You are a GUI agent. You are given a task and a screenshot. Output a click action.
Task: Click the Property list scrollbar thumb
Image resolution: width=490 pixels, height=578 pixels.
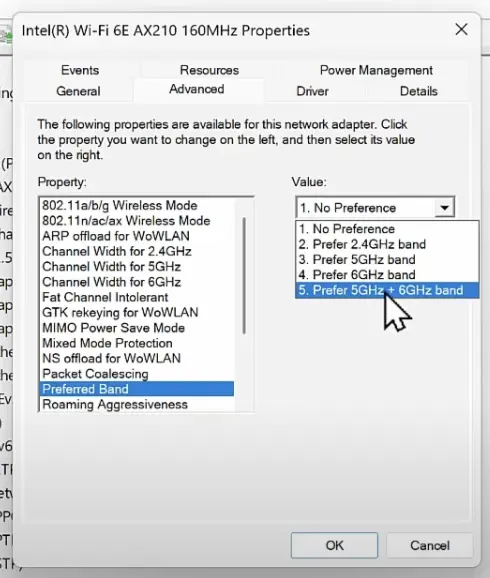point(244,276)
